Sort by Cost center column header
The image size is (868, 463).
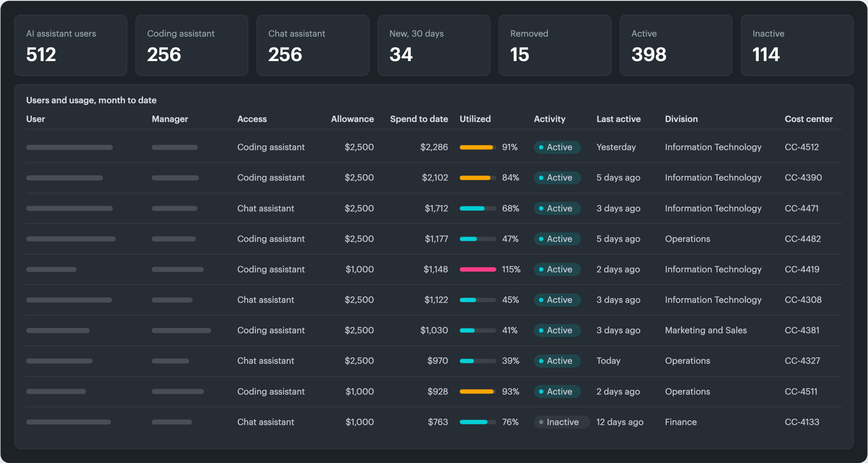809,119
